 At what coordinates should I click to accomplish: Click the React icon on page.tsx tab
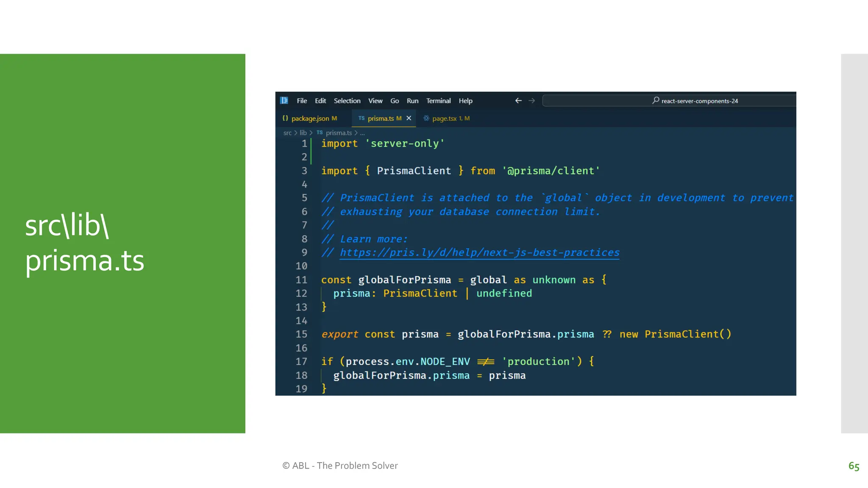point(426,118)
